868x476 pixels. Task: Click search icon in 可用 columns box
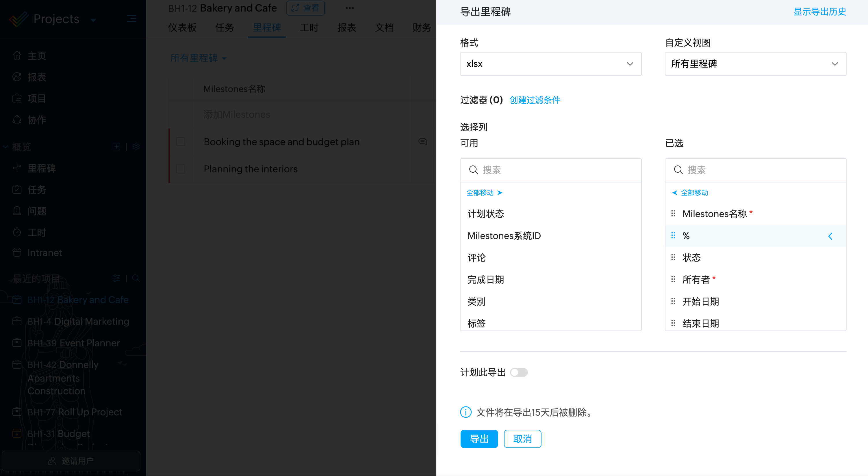click(x=473, y=170)
